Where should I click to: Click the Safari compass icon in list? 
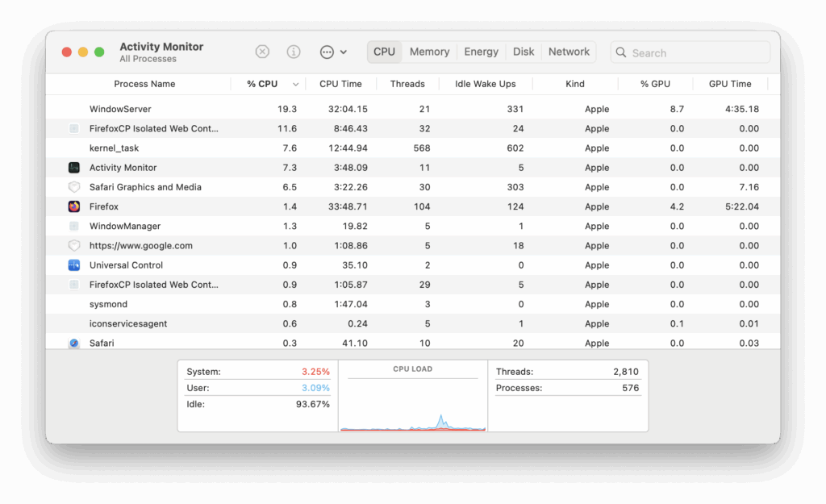tap(74, 343)
